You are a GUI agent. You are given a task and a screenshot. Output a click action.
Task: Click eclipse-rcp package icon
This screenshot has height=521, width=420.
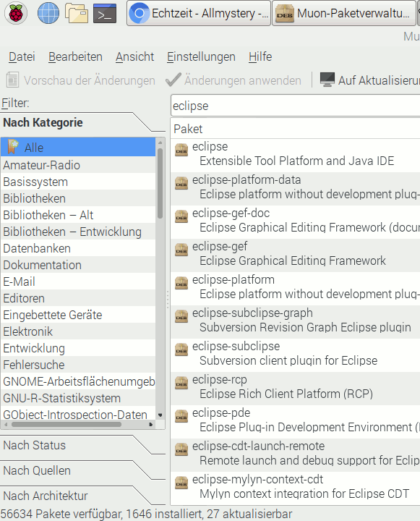click(x=181, y=383)
